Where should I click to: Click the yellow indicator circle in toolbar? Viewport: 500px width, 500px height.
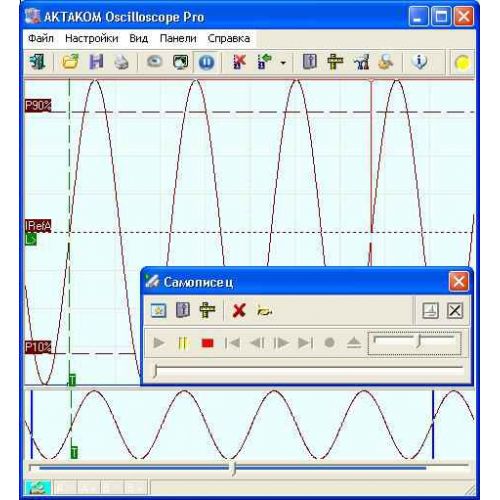[x=463, y=63]
